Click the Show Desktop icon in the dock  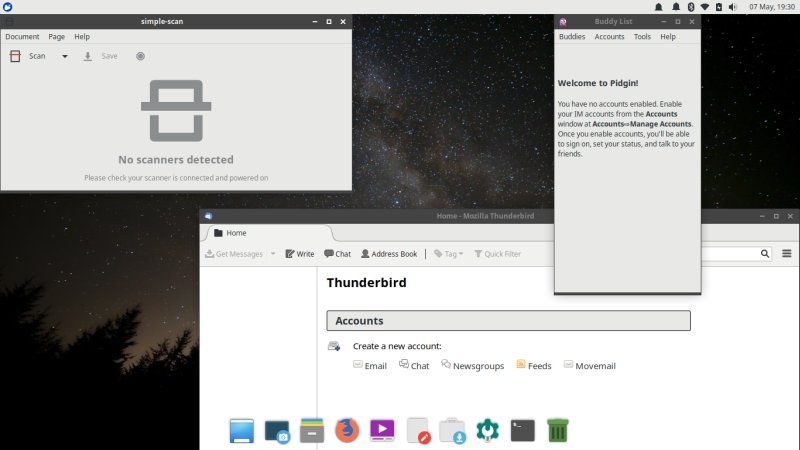241,431
